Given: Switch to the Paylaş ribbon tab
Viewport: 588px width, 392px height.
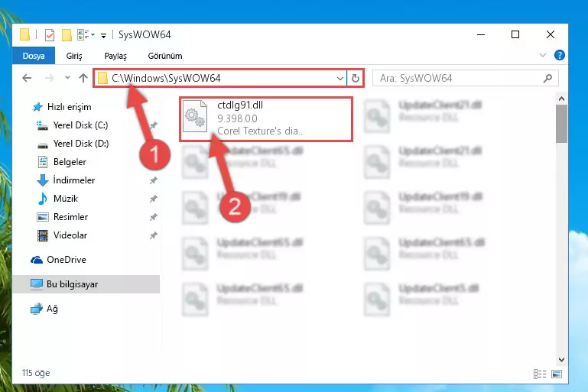Looking at the screenshot, I should tap(115, 56).
